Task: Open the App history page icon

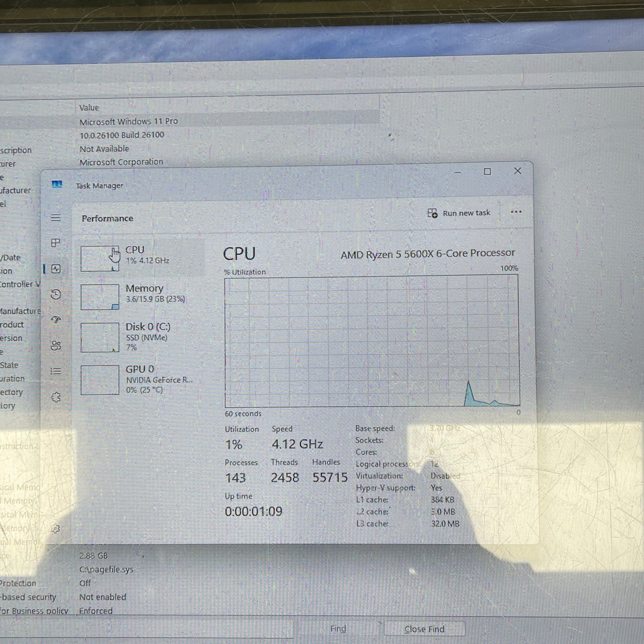Action: pyautogui.click(x=56, y=294)
